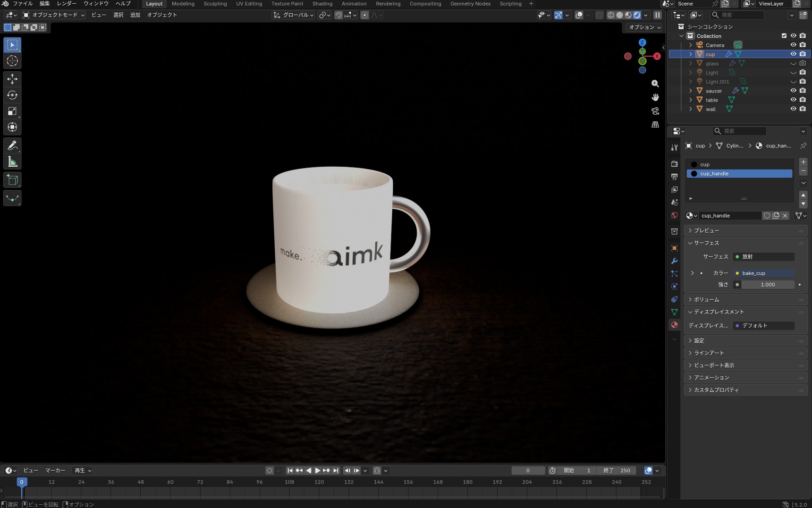Open the レンダー menu
This screenshot has width=812, height=508.
pyautogui.click(x=67, y=4)
